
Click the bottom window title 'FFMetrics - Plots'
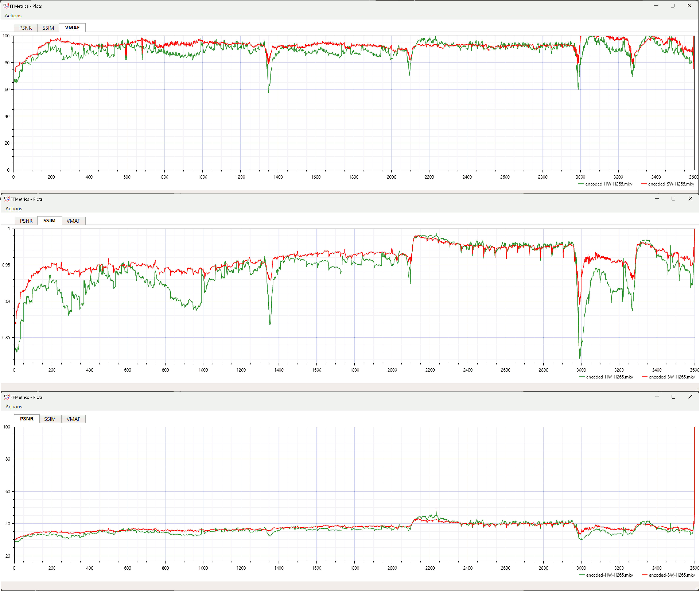point(26,397)
